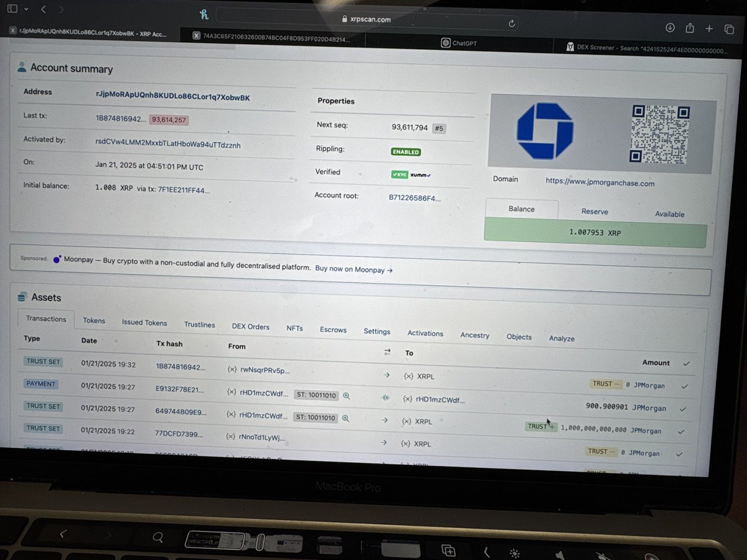This screenshot has width=747, height=560.
Task: Click the PAYMENT type badge
Action: 41,384
